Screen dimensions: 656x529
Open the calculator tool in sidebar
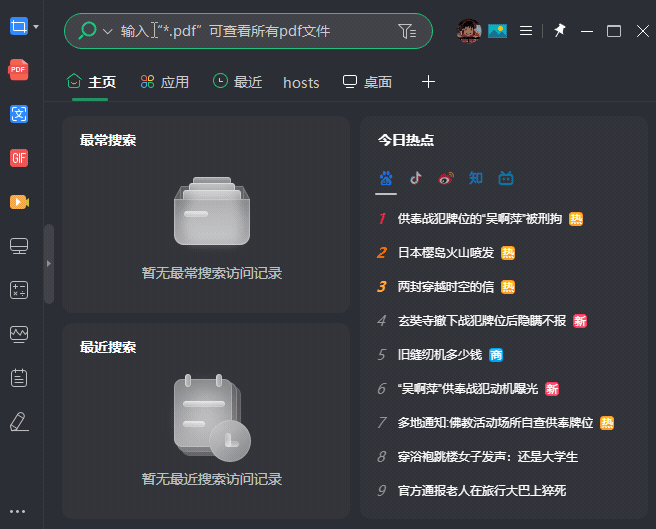point(18,290)
